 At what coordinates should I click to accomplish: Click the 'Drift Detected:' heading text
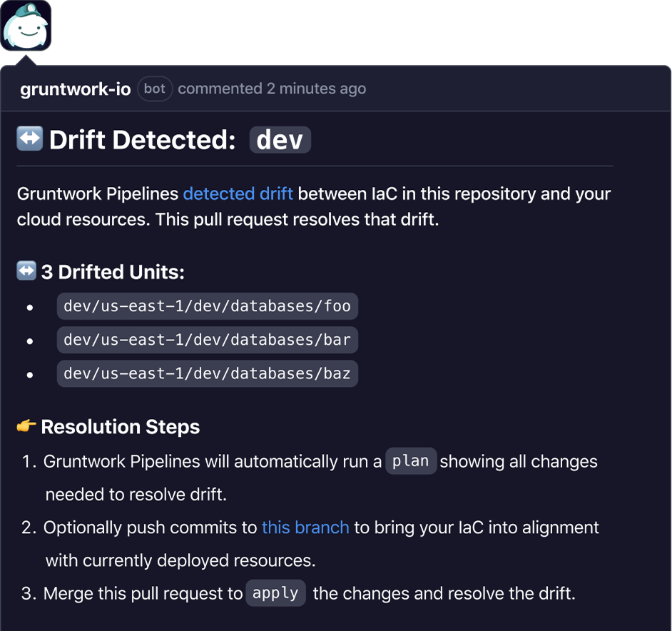[x=142, y=140]
